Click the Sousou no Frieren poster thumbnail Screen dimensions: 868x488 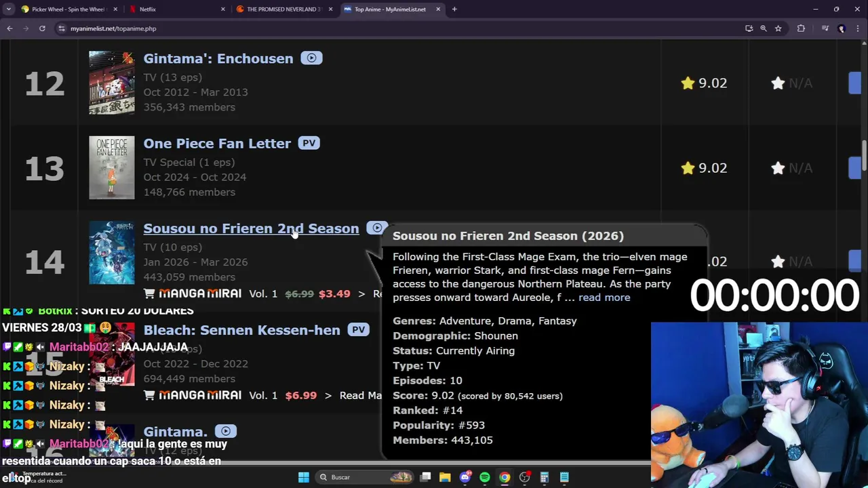pyautogui.click(x=112, y=253)
